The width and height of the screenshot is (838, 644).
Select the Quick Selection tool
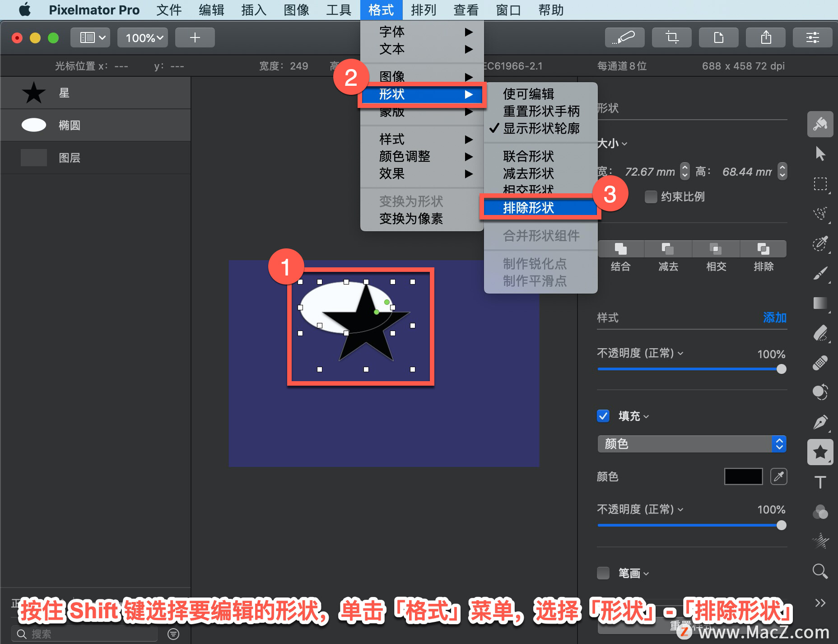[820, 214]
